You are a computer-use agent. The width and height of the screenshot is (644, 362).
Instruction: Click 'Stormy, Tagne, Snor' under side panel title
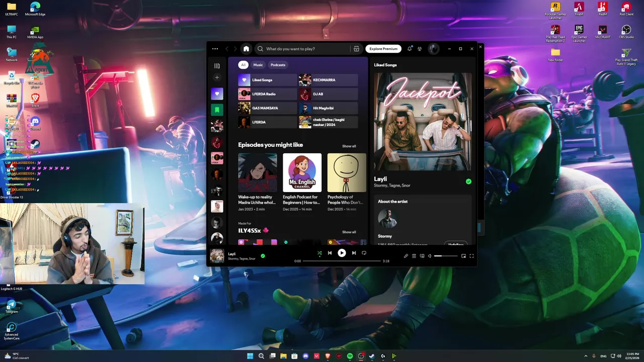pos(392,186)
